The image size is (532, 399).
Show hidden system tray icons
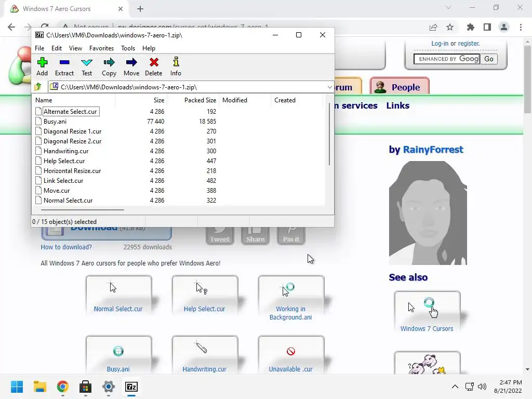coord(455,387)
